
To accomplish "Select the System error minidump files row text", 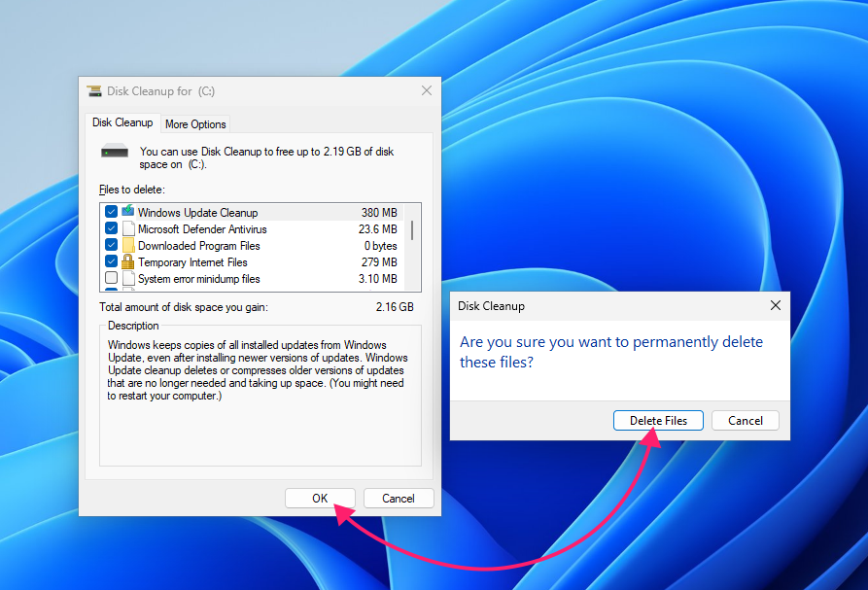I will click(198, 279).
